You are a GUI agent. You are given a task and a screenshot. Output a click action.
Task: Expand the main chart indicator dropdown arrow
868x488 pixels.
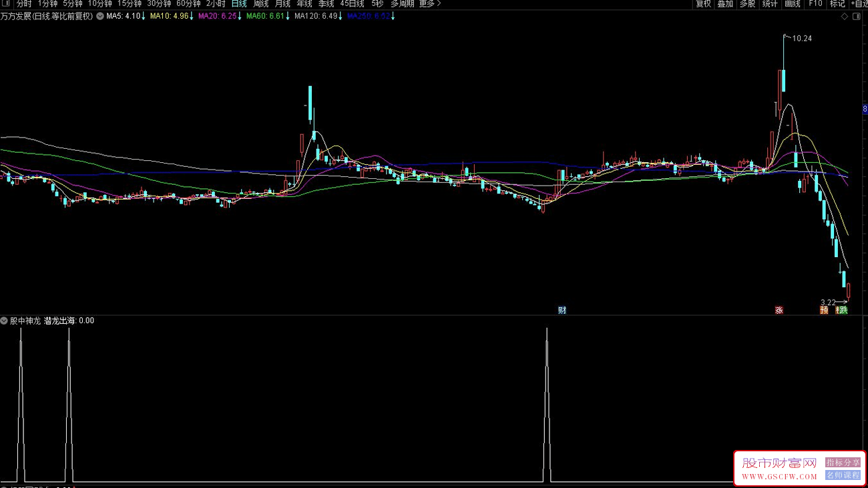100,16
